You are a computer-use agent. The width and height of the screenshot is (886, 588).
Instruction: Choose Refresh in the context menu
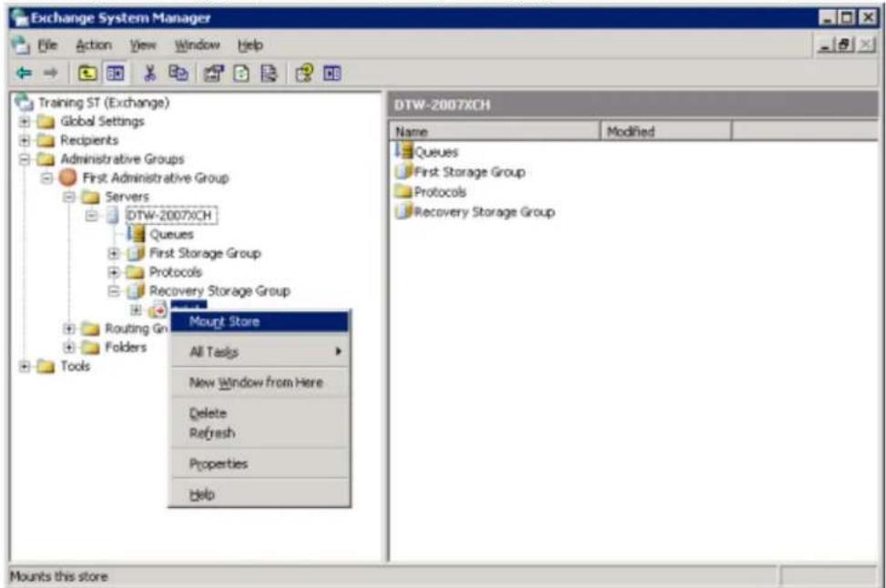260,433
